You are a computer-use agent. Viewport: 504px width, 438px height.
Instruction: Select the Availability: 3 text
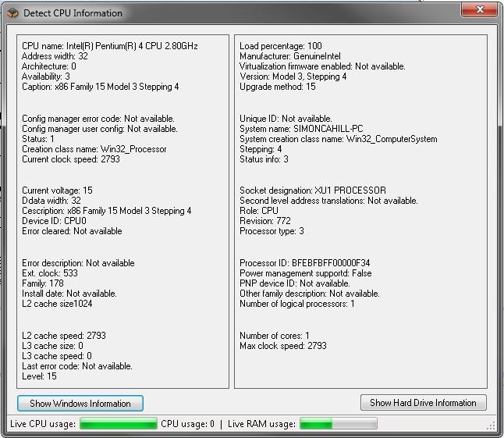click(x=46, y=77)
